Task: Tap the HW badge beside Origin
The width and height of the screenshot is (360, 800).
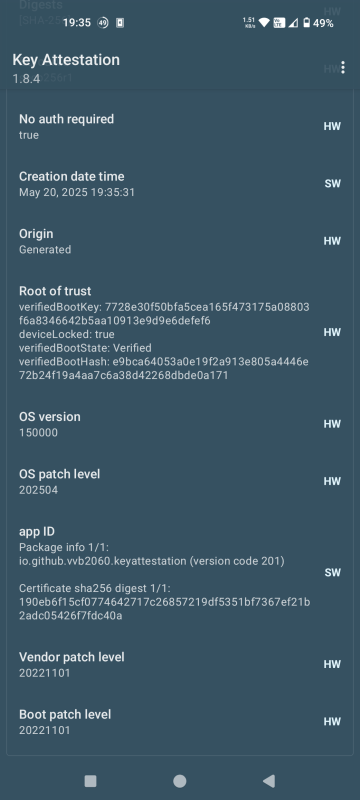Action: (332, 241)
